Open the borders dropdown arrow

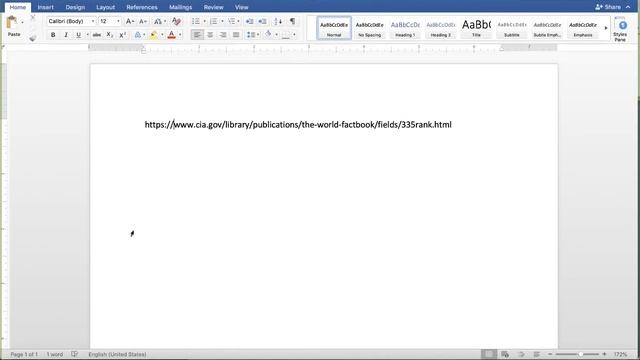[x=294, y=35]
